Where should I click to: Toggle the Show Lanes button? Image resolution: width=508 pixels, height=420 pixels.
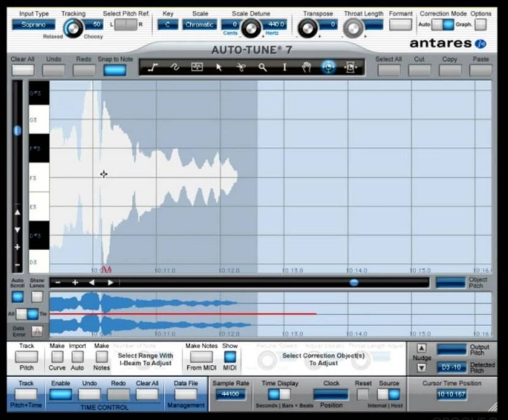click(37, 297)
